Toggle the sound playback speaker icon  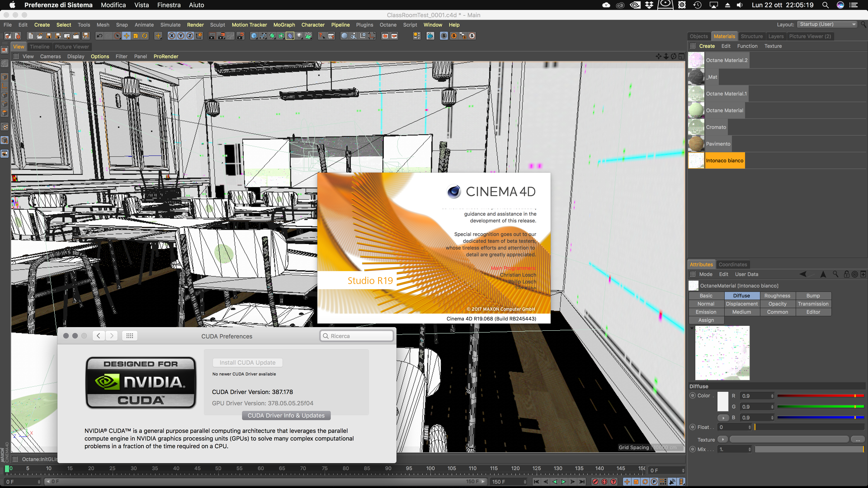(x=672, y=482)
